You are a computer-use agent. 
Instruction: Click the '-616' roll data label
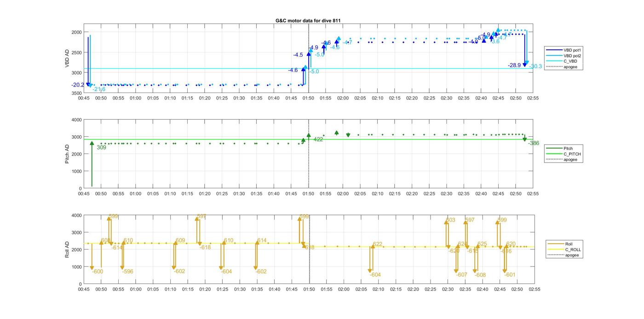[x=506, y=251]
